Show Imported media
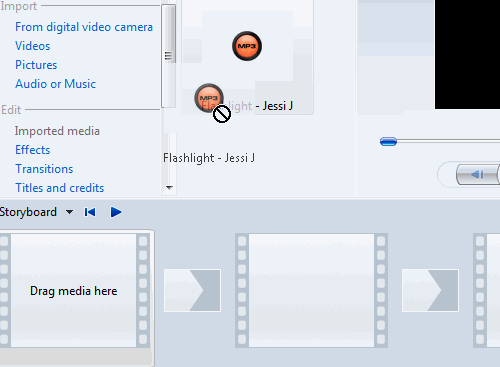Screen dimensions: 500x367 tap(57, 131)
